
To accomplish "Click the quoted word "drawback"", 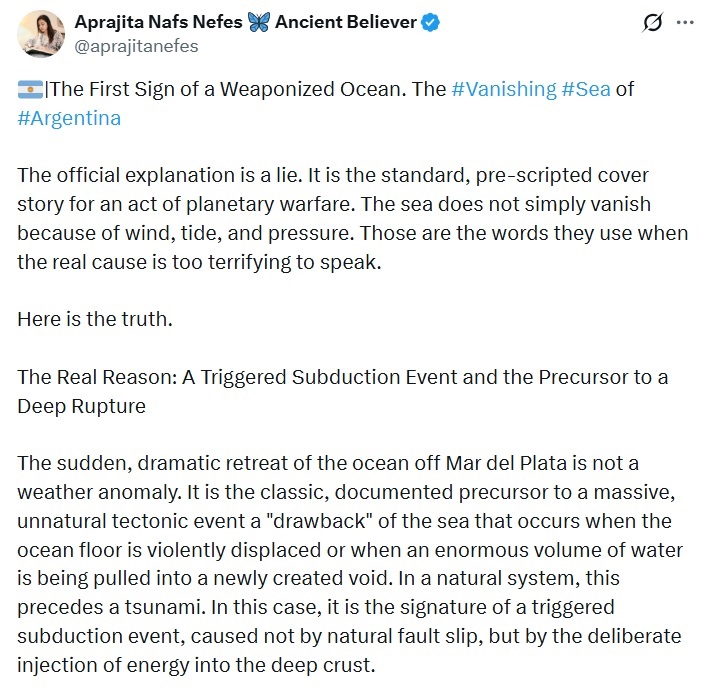I will click(319, 521).
